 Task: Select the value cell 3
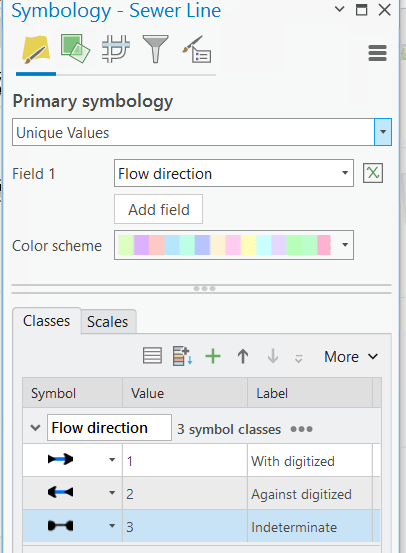tap(185, 526)
